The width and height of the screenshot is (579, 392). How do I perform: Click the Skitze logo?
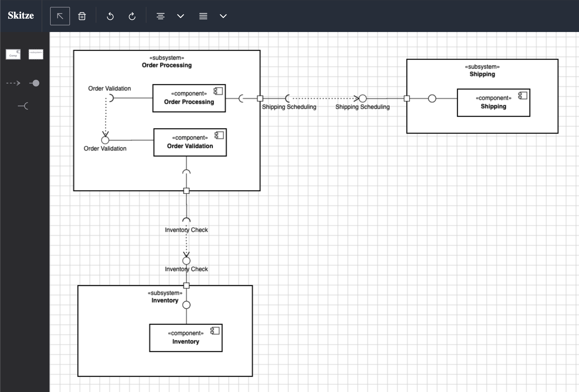click(x=21, y=15)
